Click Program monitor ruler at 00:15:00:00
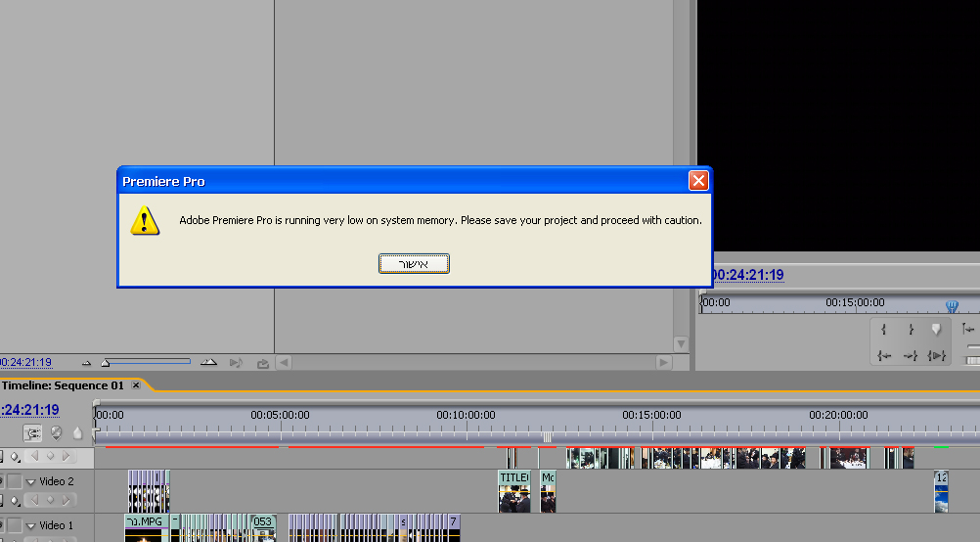The width and height of the screenshot is (980, 542). tap(855, 302)
